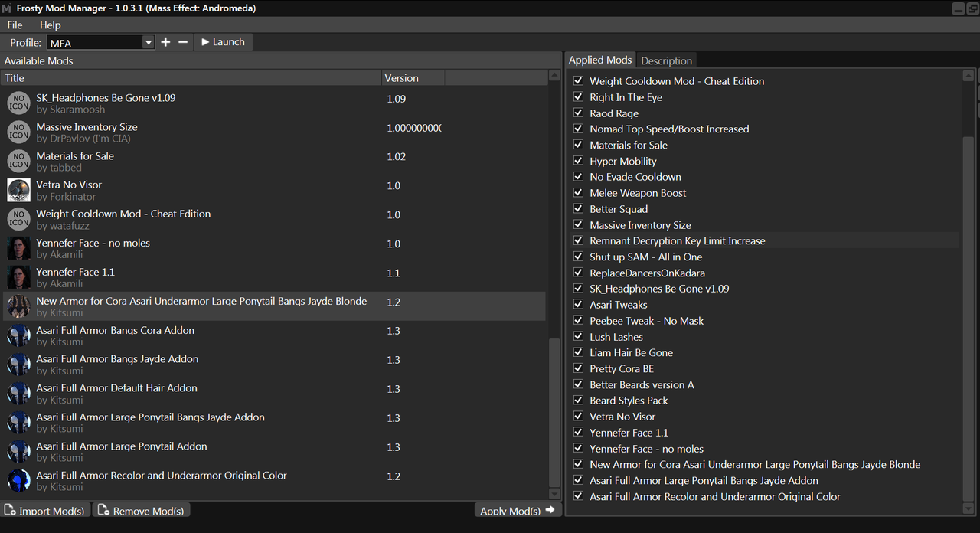This screenshot has width=980, height=533.
Task: Click the New Armor for Cora mod icon
Action: pos(18,307)
